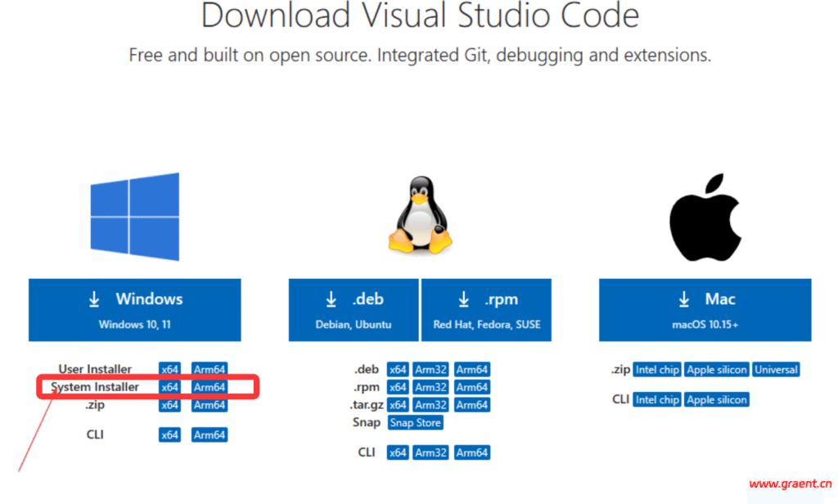Select Apple silicon for Mac CLI
The image size is (838, 504).
pos(717,400)
